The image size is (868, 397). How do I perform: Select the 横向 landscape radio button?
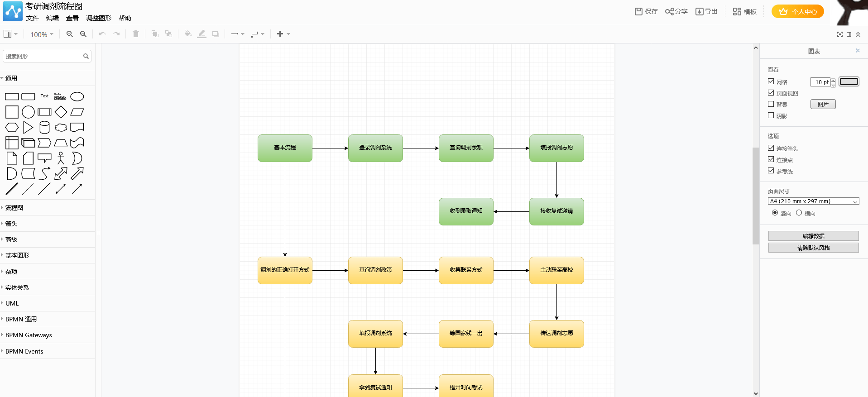[799, 213]
